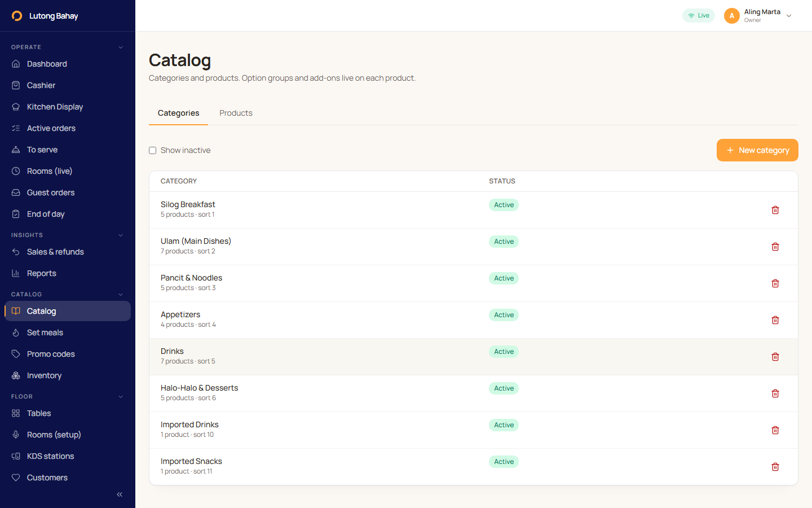812x508 pixels.
Task: Open the Cashier page
Action: pyautogui.click(x=68, y=85)
